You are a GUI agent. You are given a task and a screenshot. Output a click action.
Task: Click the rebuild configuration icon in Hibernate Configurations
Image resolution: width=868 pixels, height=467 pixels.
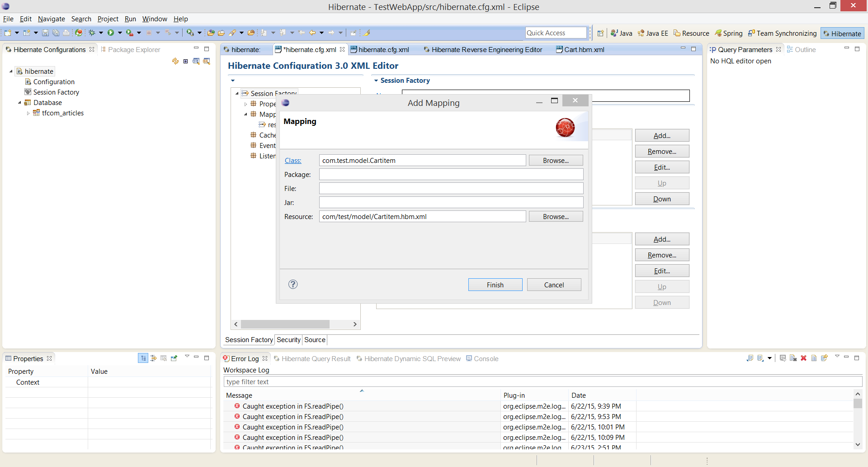tap(175, 61)
